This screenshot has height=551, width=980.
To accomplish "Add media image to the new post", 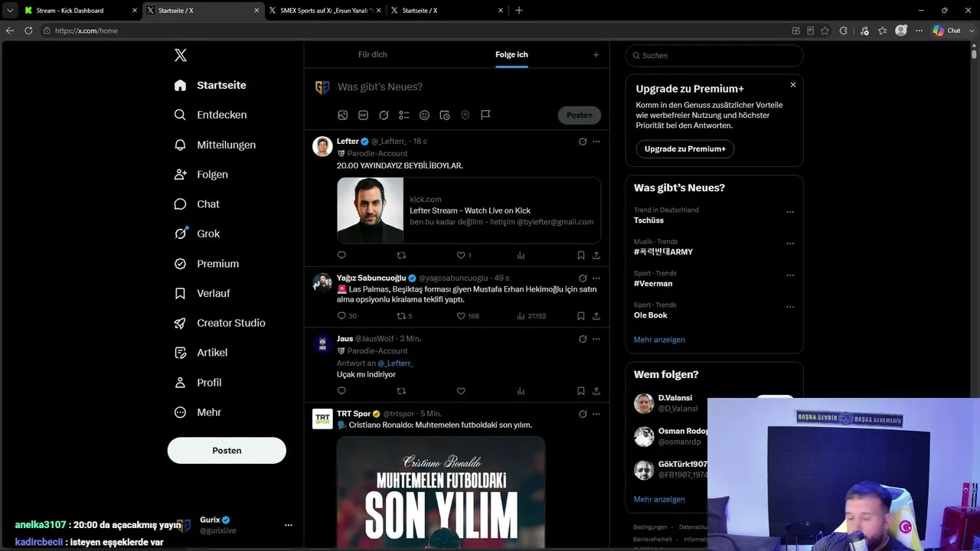I will (343, 116).
